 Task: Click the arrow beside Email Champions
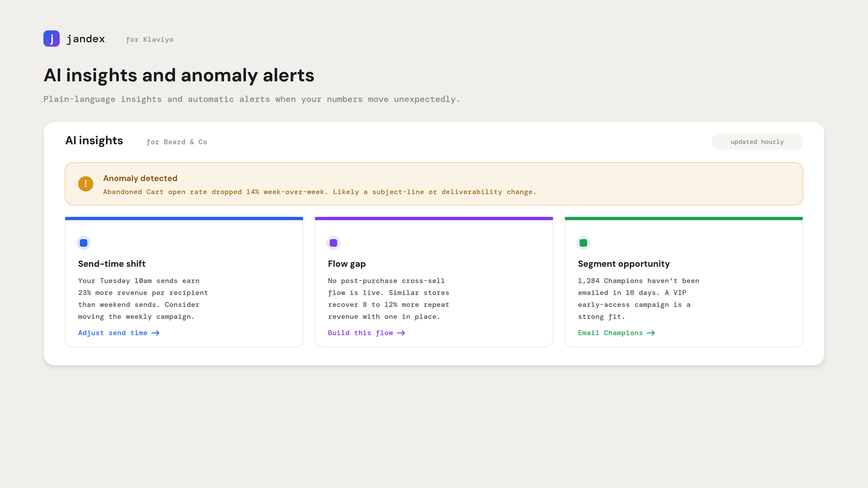click(x=651, y=333)
